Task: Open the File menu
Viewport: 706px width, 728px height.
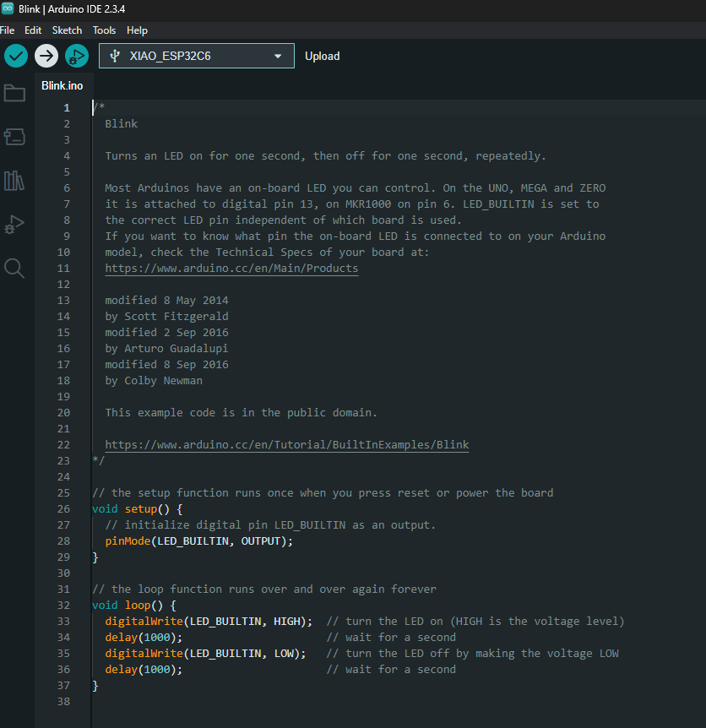Action: click(x=8, y=30)
